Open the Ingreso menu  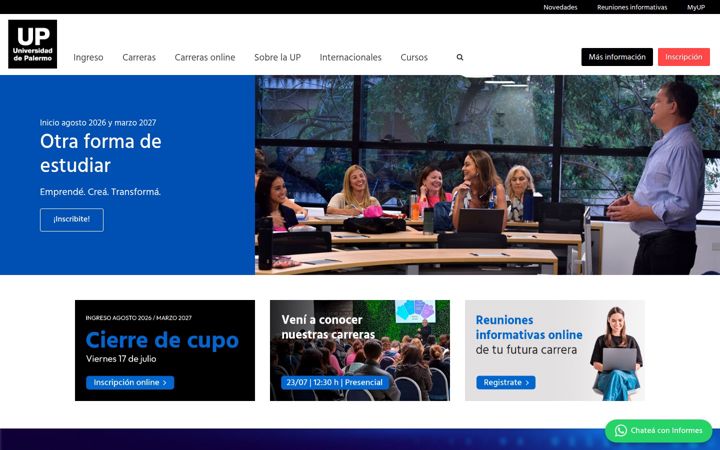88,57
